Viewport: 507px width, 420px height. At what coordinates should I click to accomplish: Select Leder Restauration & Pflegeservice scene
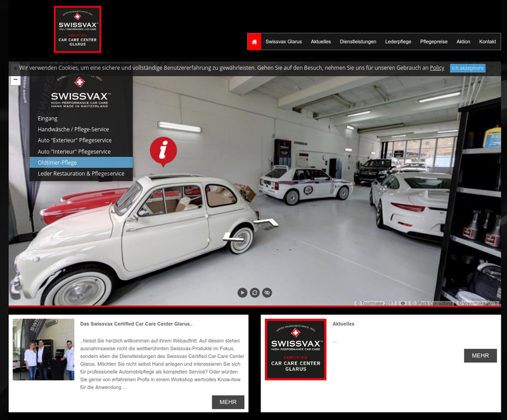(x=81, y=174)
